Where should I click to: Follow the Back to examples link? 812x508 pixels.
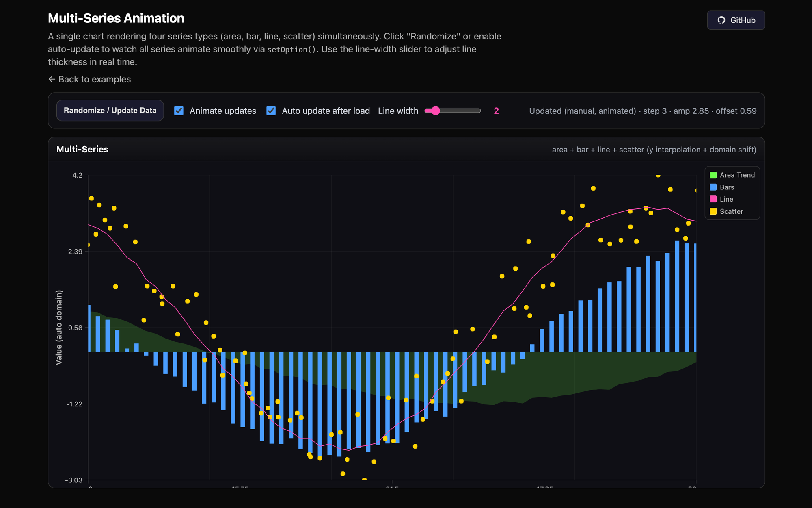(89, 79)
